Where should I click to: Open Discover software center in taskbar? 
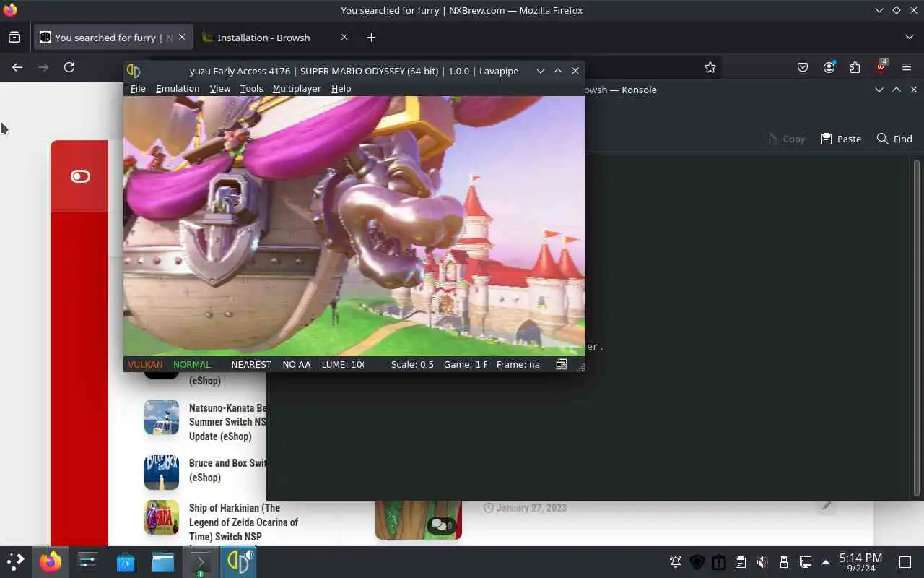pyautogui.click(x=126, y=561)
